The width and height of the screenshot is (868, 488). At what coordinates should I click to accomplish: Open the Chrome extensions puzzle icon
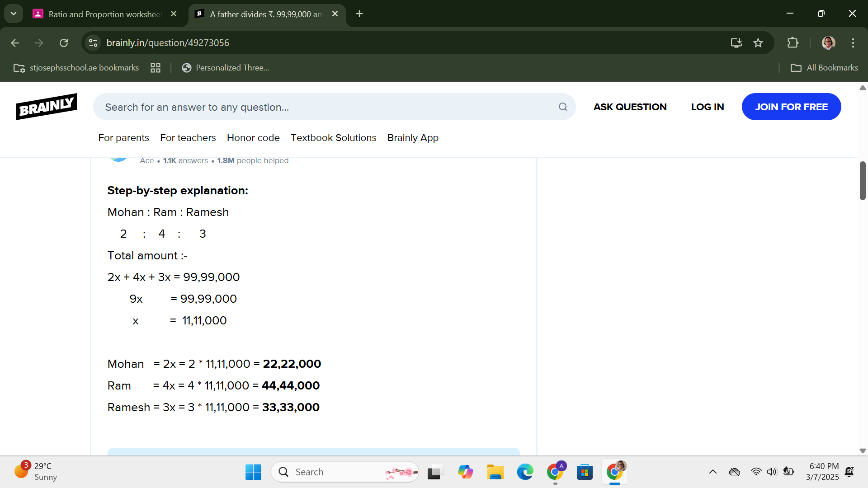click(793, 43)
